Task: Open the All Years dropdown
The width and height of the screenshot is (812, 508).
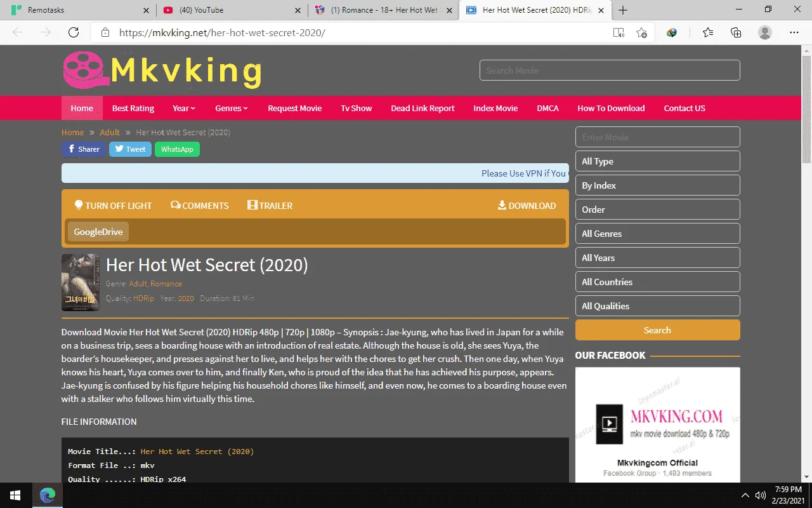Action: click(x=657, y=258)
